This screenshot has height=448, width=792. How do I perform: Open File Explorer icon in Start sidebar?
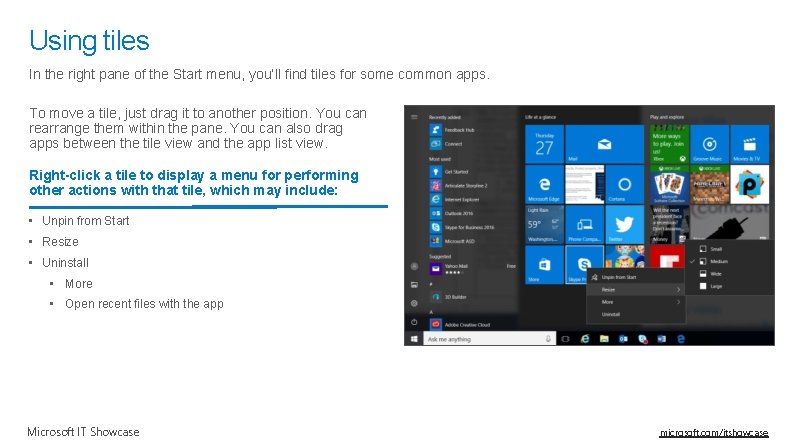(414, 285)
